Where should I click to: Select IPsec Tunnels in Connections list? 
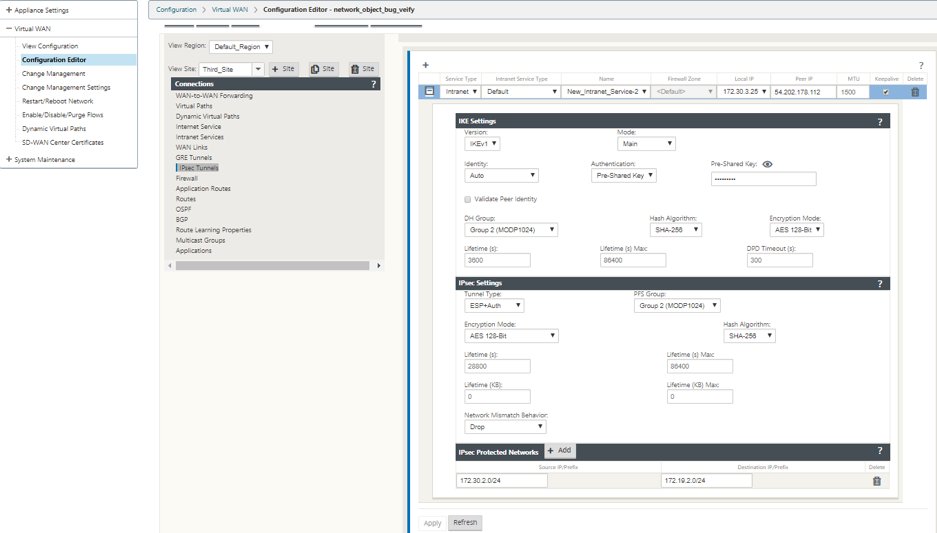coord(199,168)
